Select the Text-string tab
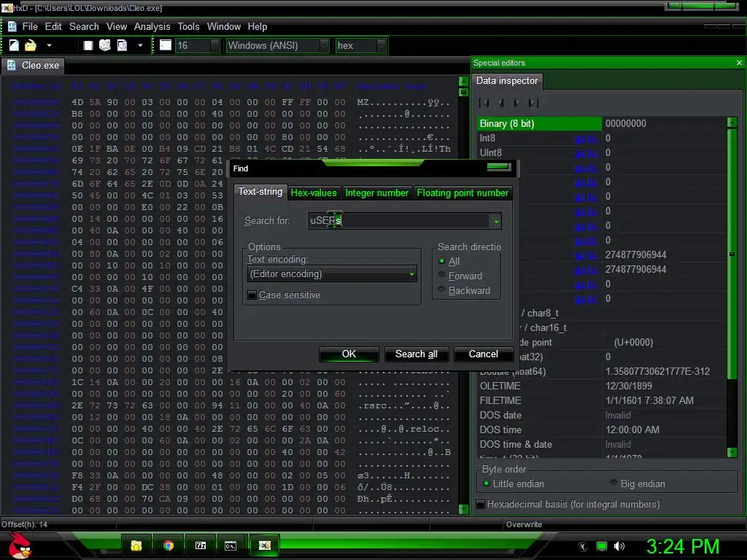This screenshot has width=747, height=560. coord(260,192)
